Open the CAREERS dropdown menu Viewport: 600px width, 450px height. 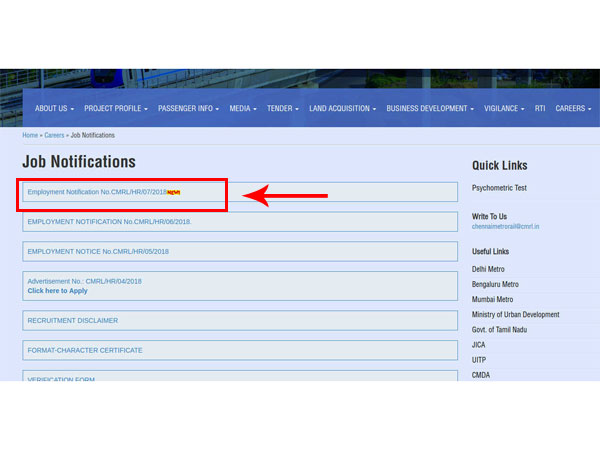(573, 109)
